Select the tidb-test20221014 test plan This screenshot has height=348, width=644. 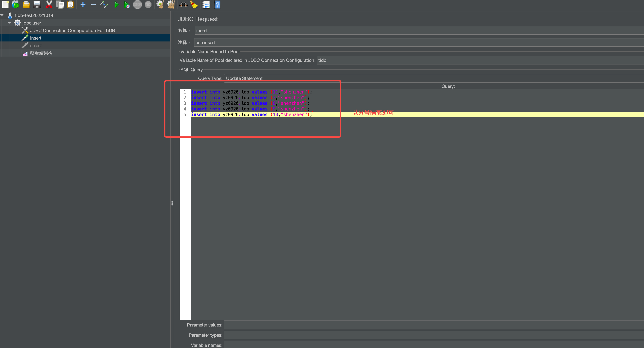pos(34,15)
